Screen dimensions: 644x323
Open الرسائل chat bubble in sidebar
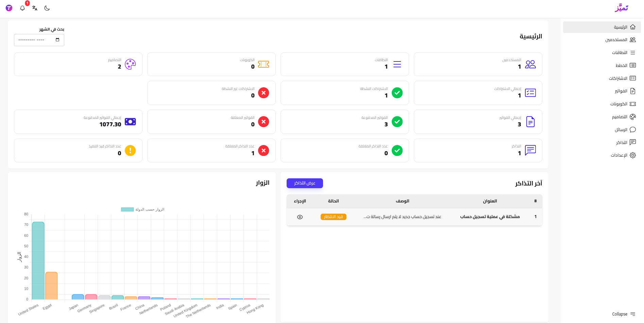point(632,130)
